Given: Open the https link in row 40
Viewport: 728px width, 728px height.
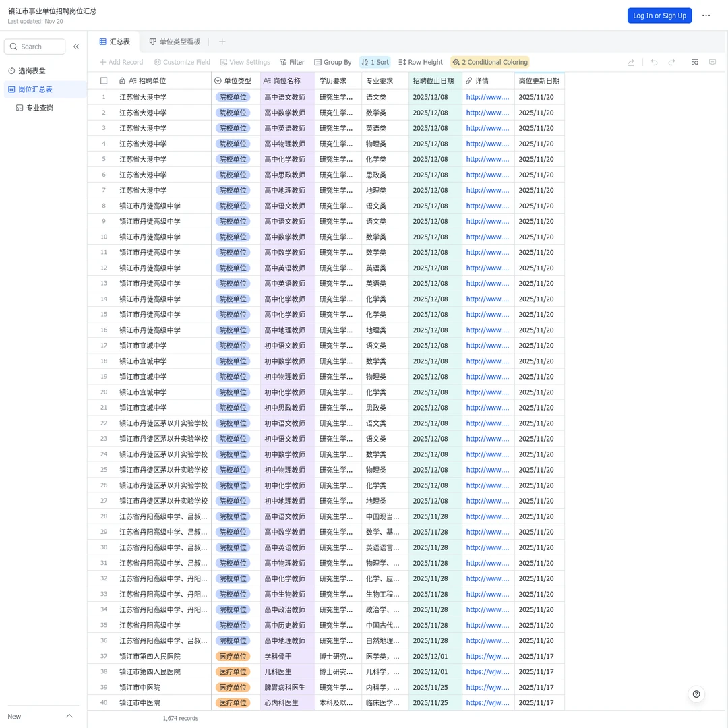Looking at the screenshot, I should point(487,702).
